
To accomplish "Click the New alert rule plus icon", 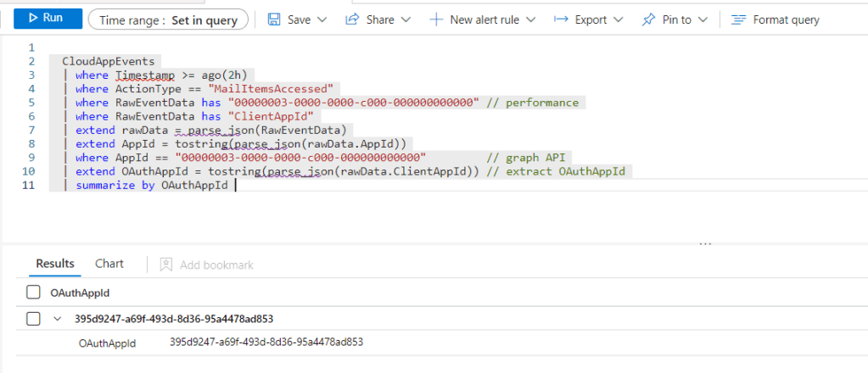I will [436, 19].
